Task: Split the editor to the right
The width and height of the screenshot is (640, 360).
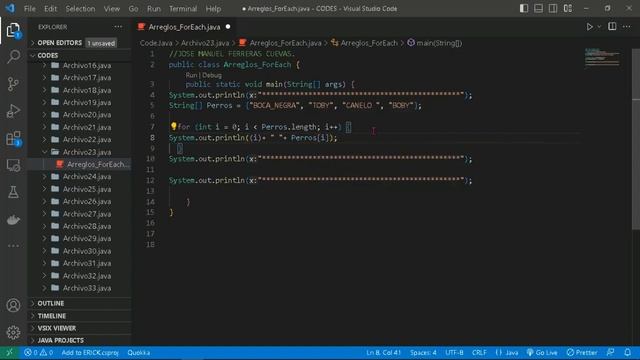Action: [x=612, y=27]
